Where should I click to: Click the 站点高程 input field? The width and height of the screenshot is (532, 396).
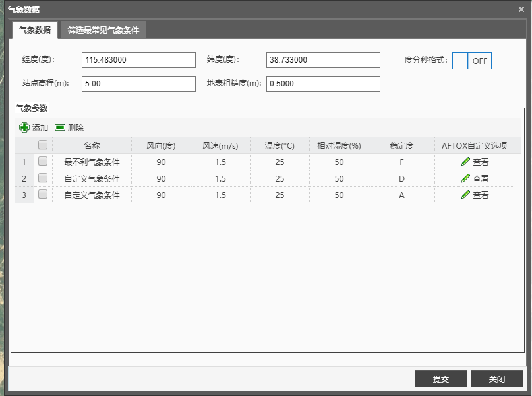coord(138,84)
